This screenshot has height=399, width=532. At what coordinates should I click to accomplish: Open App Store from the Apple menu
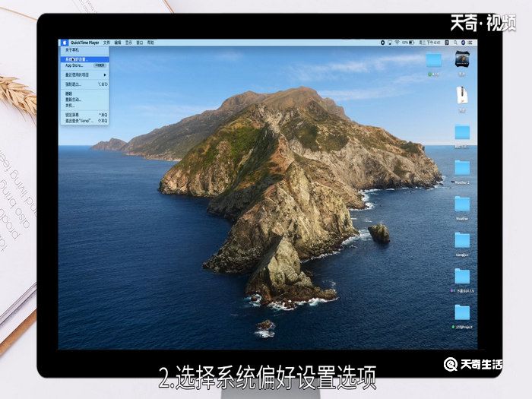click(x=85, y=65)
